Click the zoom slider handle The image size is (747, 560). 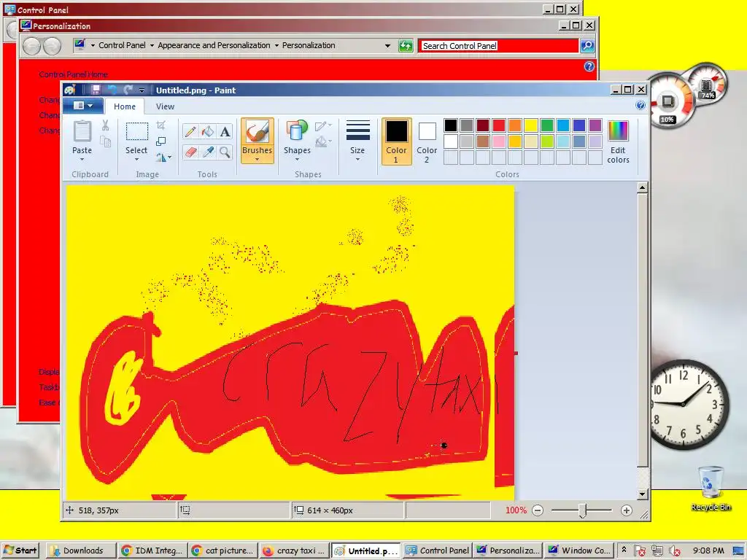point(582,510)
